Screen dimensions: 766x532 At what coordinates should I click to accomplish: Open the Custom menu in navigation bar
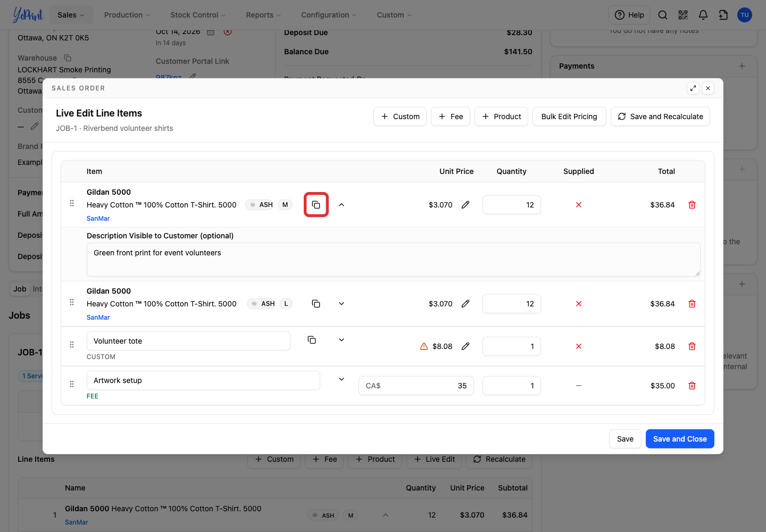tap(394, 15)
